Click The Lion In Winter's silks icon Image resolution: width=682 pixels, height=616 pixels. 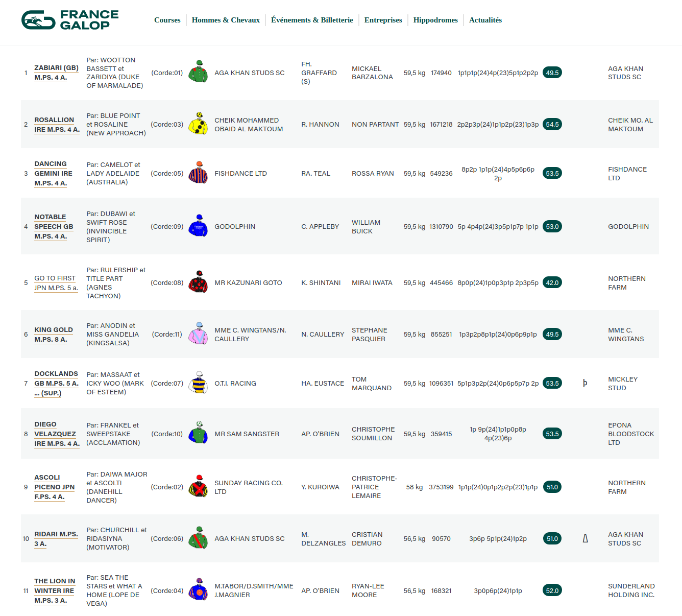pos(198,590)
